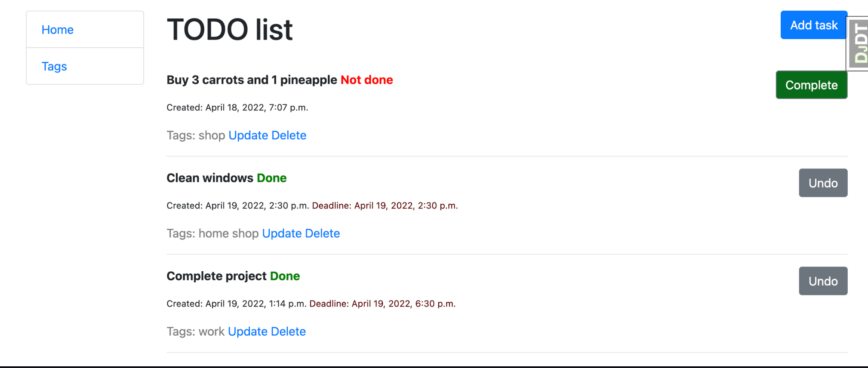The height and width of the screenshot is (368, 868).
Task: Click the Add task button
Action: pyautogui.click(x=814, y=25)
